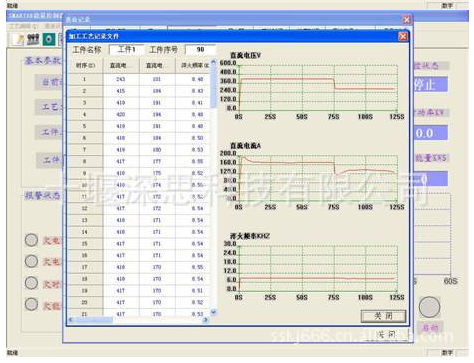Click the 工件序号 field showing 90
The height and width of the screenshot is (363, 474).
200,50
